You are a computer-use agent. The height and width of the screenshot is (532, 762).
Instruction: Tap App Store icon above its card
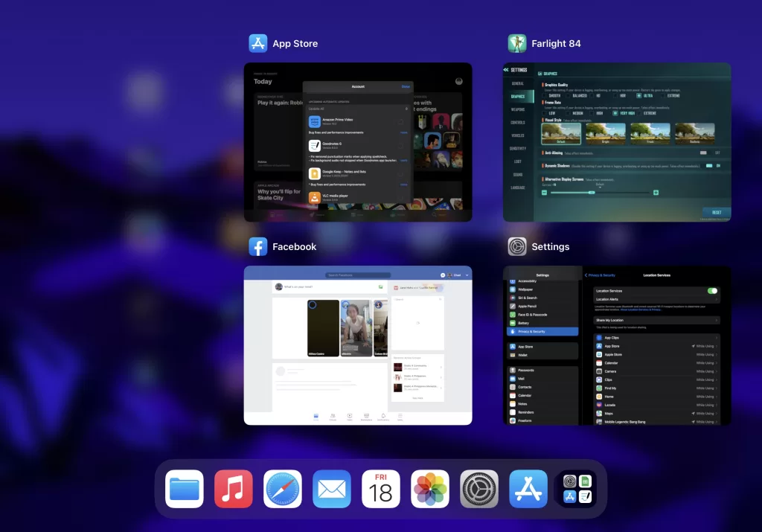click(x=258, y=43)
